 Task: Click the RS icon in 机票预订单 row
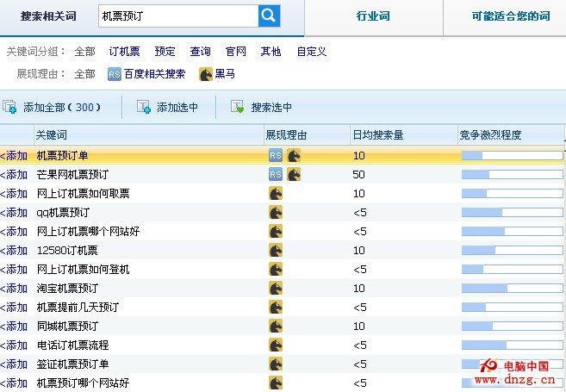(x=276, y=156)
